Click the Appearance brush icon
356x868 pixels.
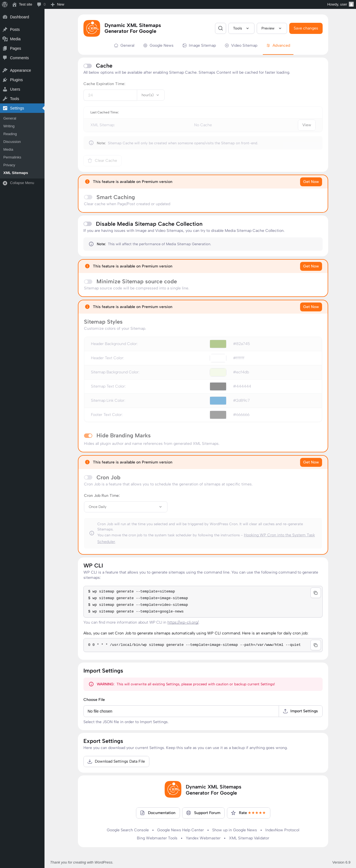tap(5, 70)
